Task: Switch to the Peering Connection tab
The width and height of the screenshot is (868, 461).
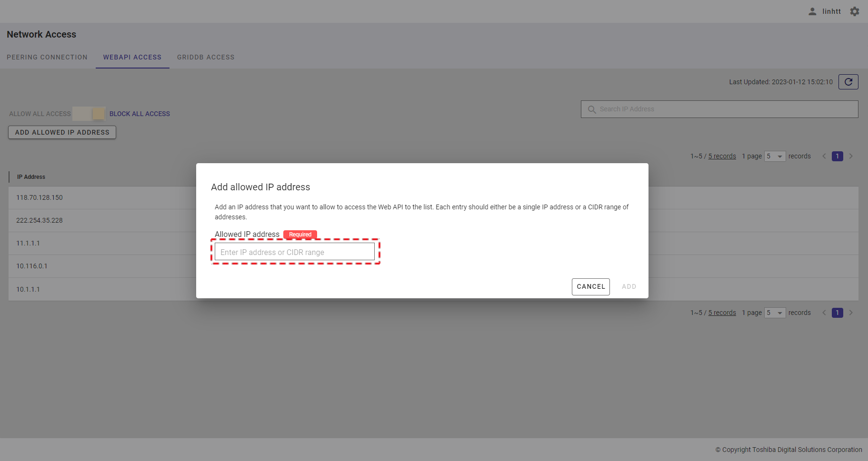Action: [x=47, y=57]
